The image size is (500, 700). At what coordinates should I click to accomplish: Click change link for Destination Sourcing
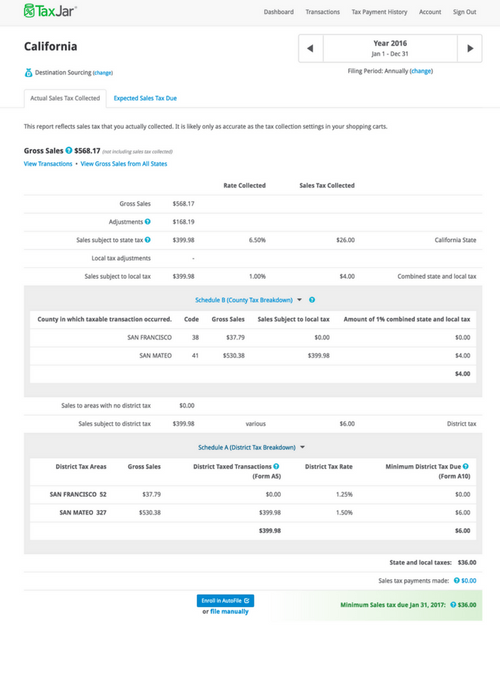coord(103,73)
